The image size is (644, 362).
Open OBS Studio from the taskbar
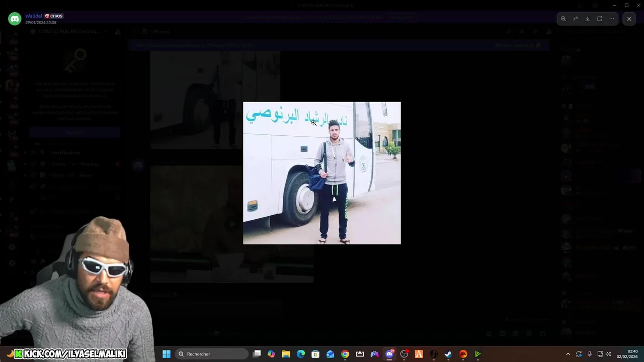click(x=404, y=354)
